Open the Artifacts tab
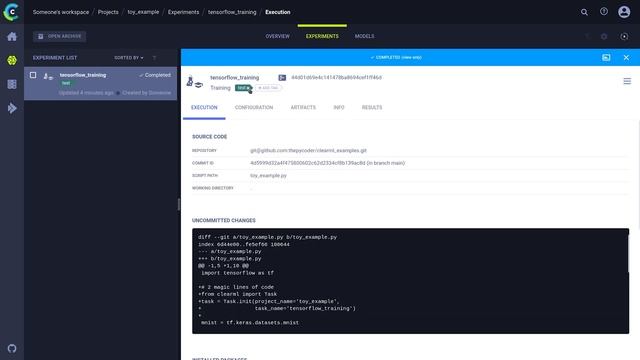This screenshot has height=360, width=640. [303, 107]
